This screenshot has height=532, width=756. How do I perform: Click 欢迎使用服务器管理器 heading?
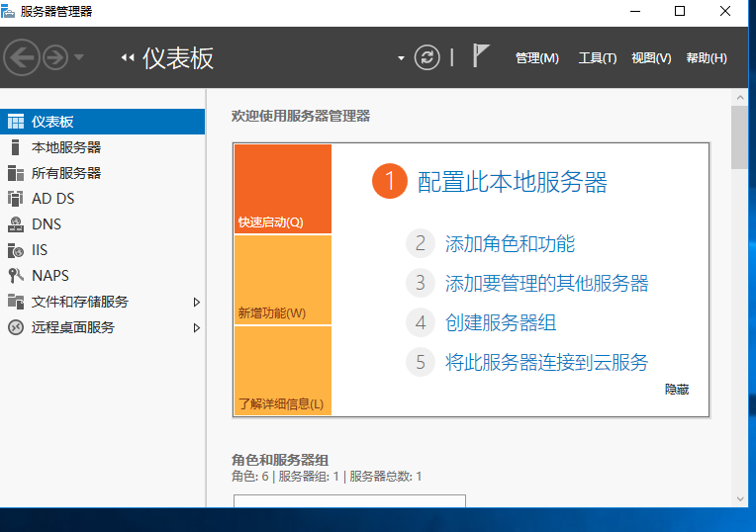[301, 116]
